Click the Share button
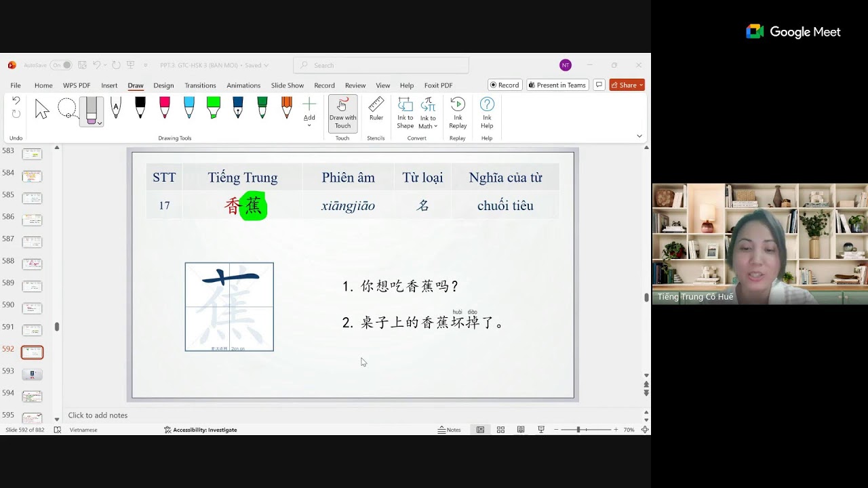 [x=627, y=85]
